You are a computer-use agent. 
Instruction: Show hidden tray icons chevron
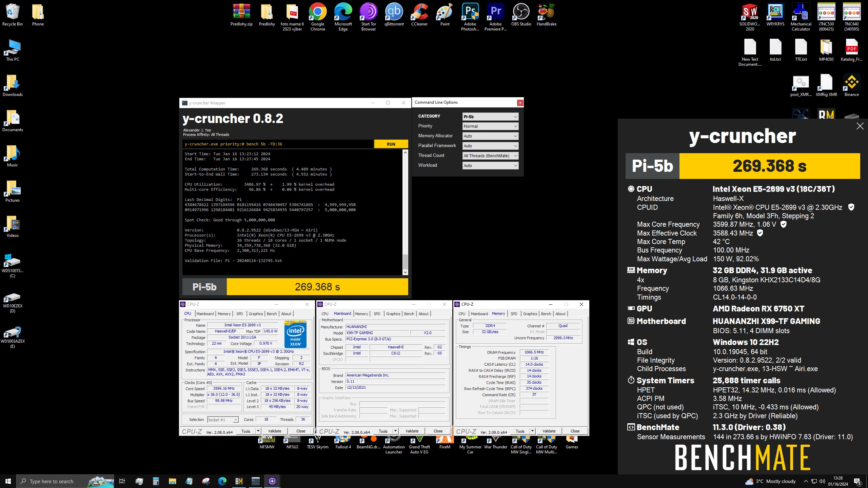[806, 481]
